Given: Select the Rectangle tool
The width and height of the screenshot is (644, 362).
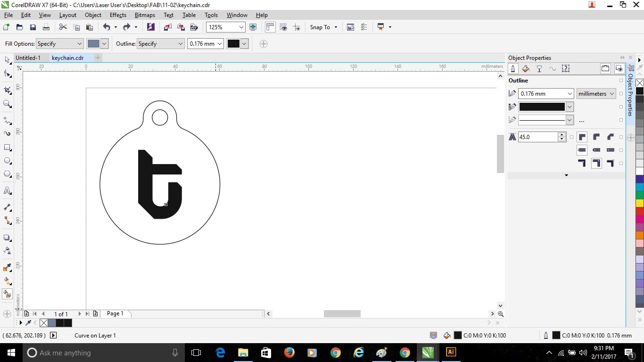Looking at the screenshot, I should [x=7, y=148].
